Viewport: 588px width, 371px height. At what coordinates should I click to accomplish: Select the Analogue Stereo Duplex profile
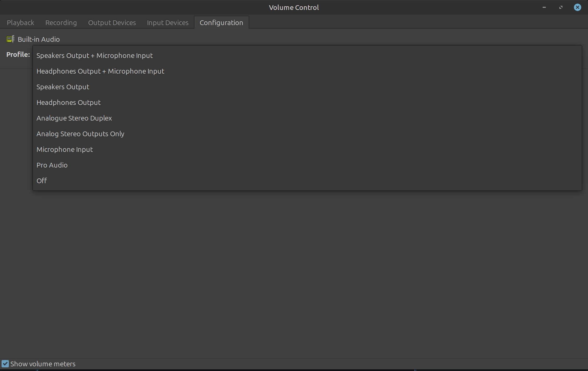tap(74, 118)
